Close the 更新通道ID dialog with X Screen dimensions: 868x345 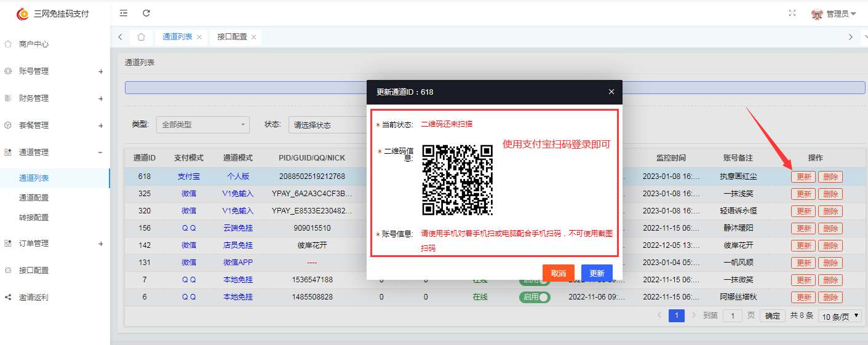611,92
